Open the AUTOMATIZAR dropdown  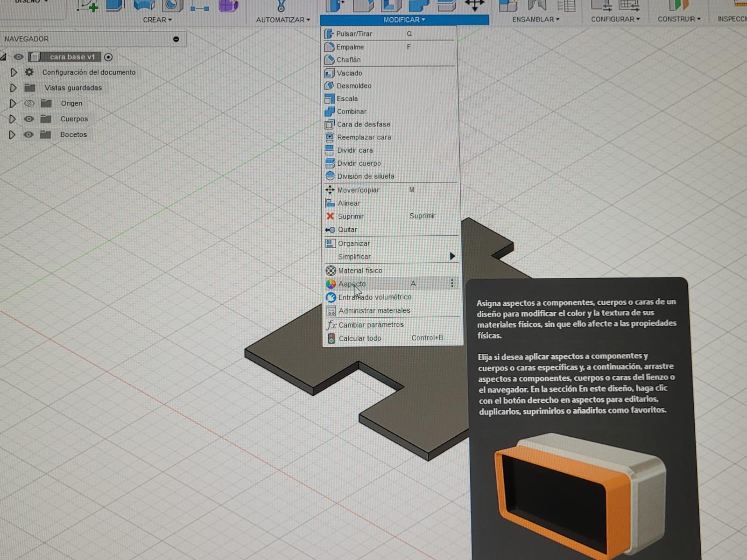coord(283,20)
